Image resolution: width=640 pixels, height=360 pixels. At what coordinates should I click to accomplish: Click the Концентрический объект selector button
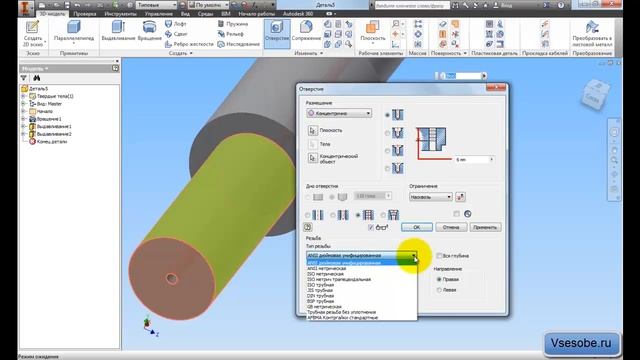[x=312, y=158]
